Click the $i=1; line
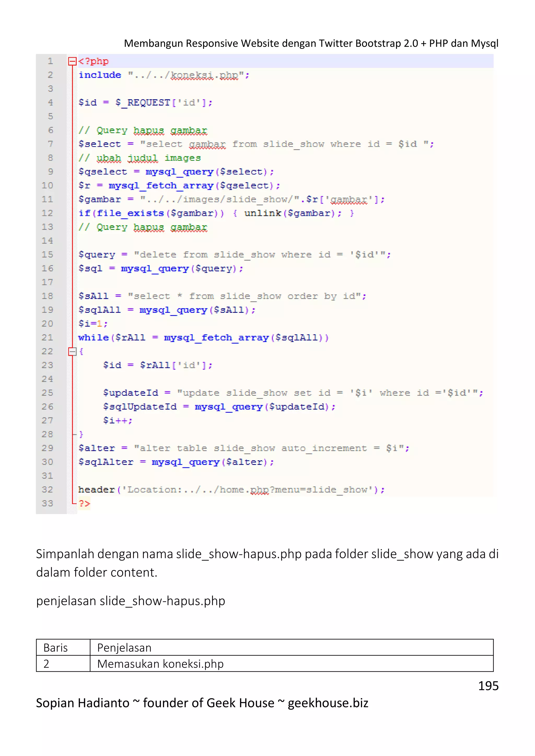This screenshot has width=535, height=756. [93, 324]
